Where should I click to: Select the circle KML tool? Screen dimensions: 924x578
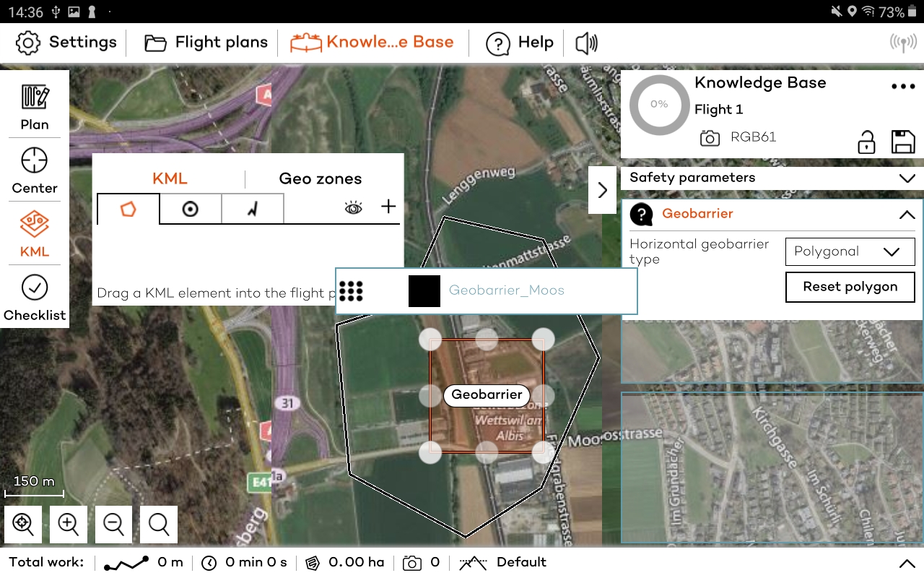(190, 209)
